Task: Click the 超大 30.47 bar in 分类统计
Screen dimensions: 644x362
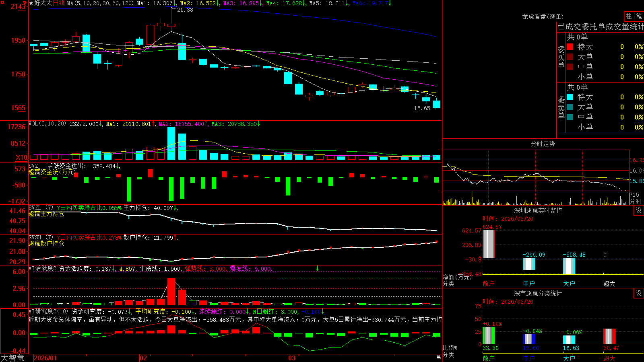Action: tap(609, 336)
